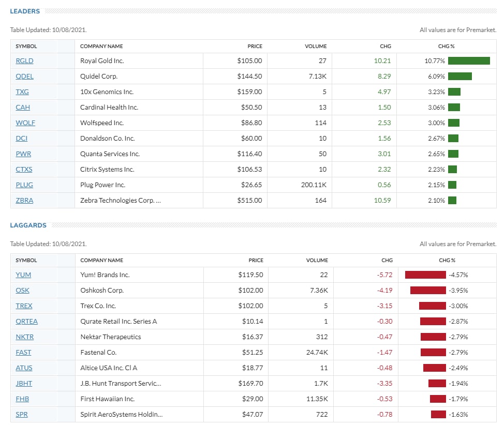Click Yum Brands' -5.72 change value
504x426 pixels.
(x=384, y=275)
